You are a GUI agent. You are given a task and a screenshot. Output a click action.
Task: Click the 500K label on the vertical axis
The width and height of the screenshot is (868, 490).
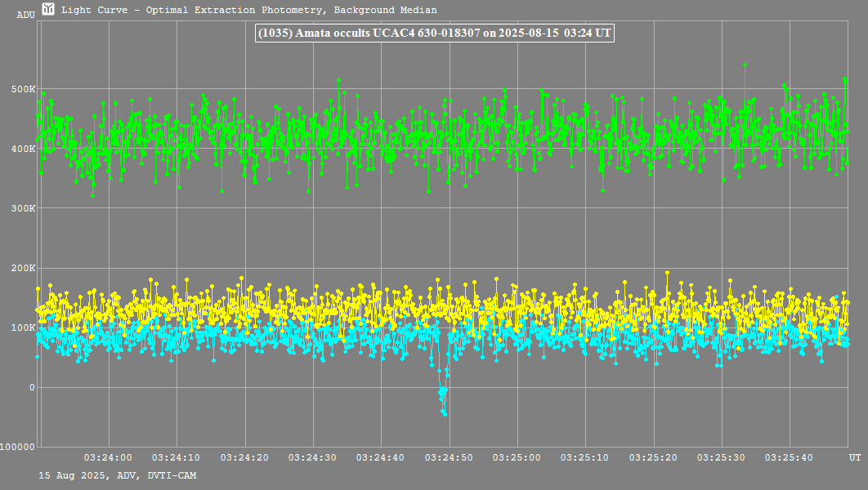pos(21,89)
